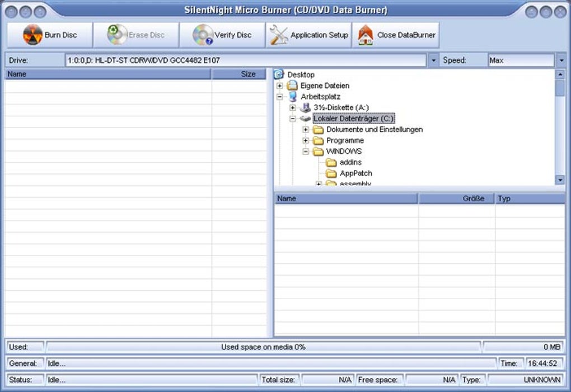Click the Lokaler Datenträger hard drive icon
The width and height of the screenshot is (571, 392).
click(x=305, y=119)
